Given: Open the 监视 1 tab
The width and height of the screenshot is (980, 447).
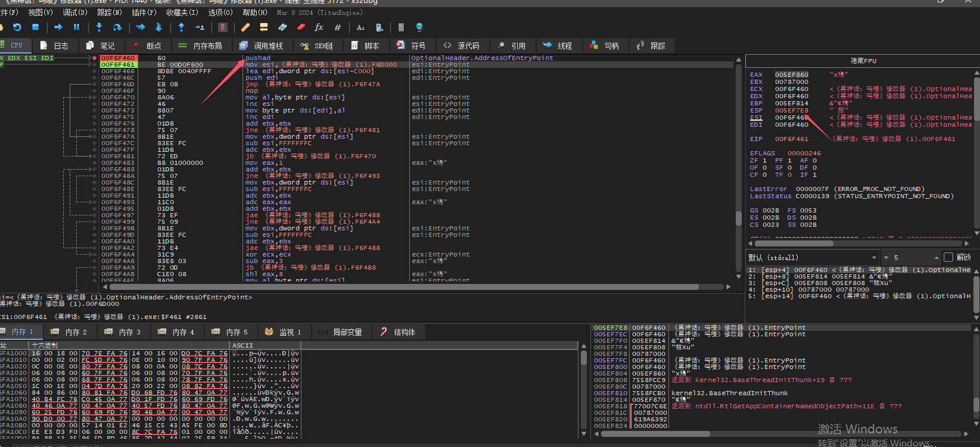Looking at the screenshot, I should [x=284, y=332].
